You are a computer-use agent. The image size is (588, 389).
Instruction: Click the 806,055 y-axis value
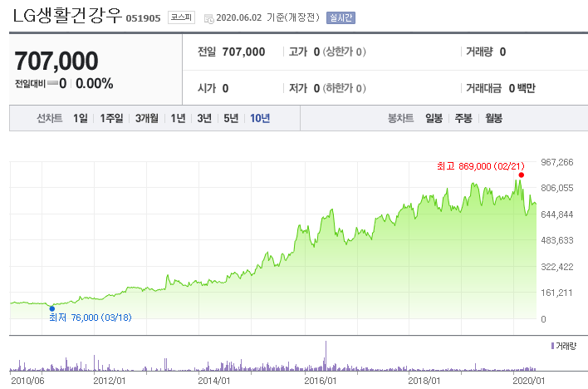pos(557,188)
